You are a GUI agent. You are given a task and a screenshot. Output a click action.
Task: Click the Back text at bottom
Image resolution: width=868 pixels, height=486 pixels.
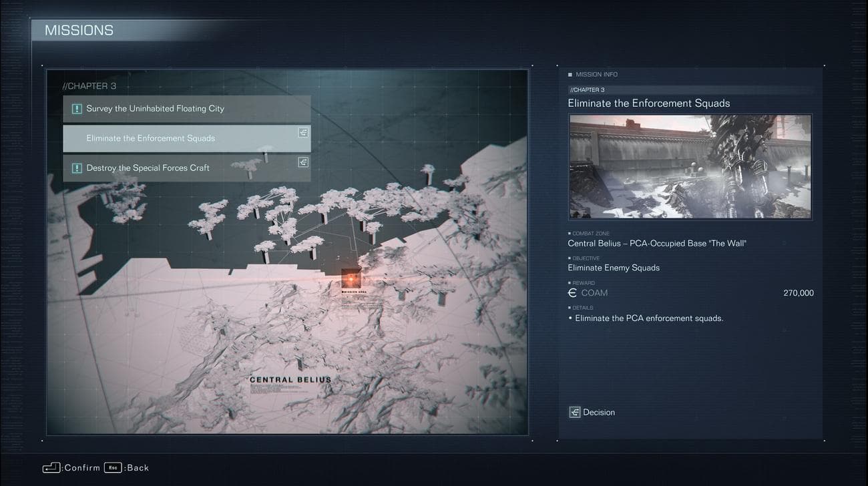(x=138, y=468)
